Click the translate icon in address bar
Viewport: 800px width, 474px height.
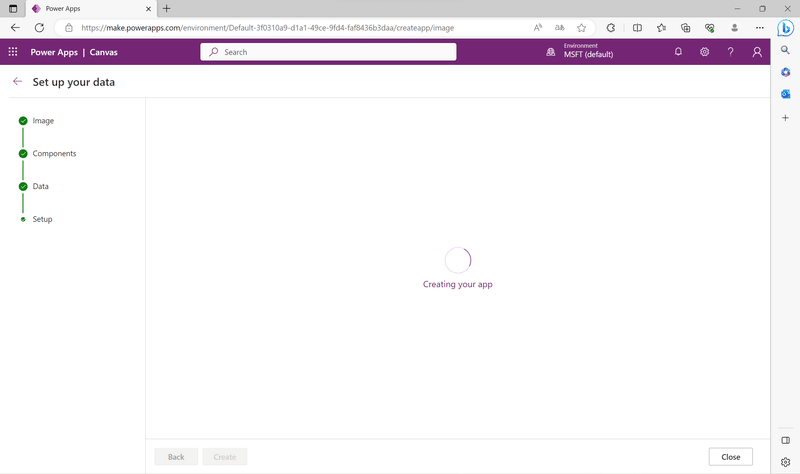tap(560, 28)
